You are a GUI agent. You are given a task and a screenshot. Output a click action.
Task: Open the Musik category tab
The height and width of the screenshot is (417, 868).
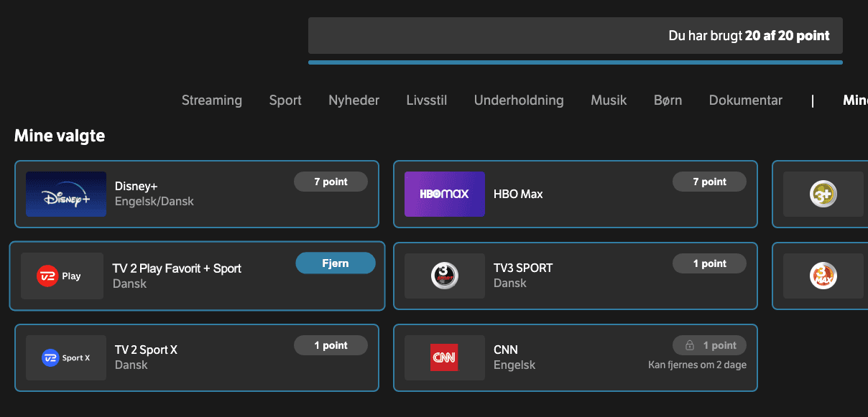608,100
